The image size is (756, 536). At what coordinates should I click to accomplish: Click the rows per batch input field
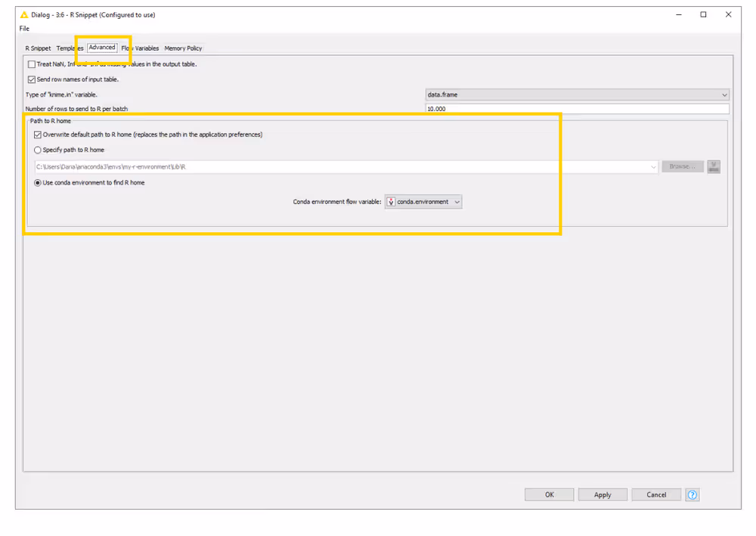click(577, 109)
